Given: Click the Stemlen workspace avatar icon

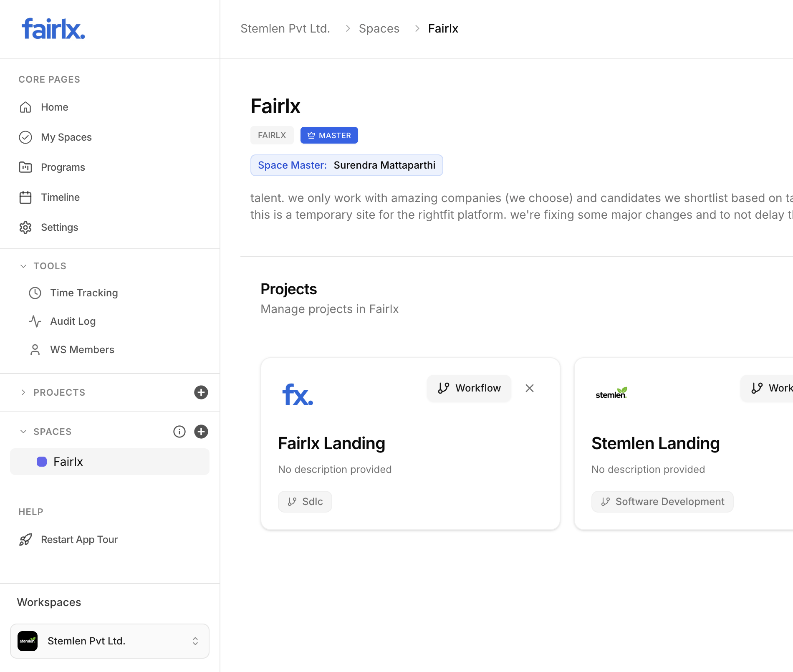Looking at the screenshot, I should 28,641.
